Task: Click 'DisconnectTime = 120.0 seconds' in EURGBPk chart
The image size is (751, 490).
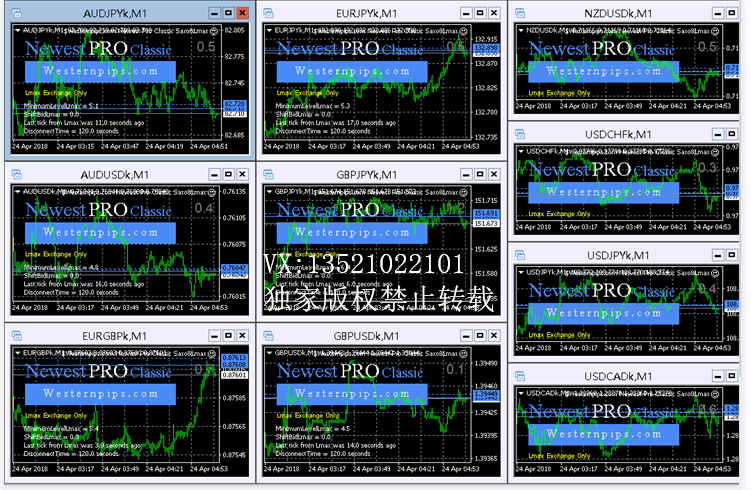Action: pyautogui.click(x=71, y=454)
